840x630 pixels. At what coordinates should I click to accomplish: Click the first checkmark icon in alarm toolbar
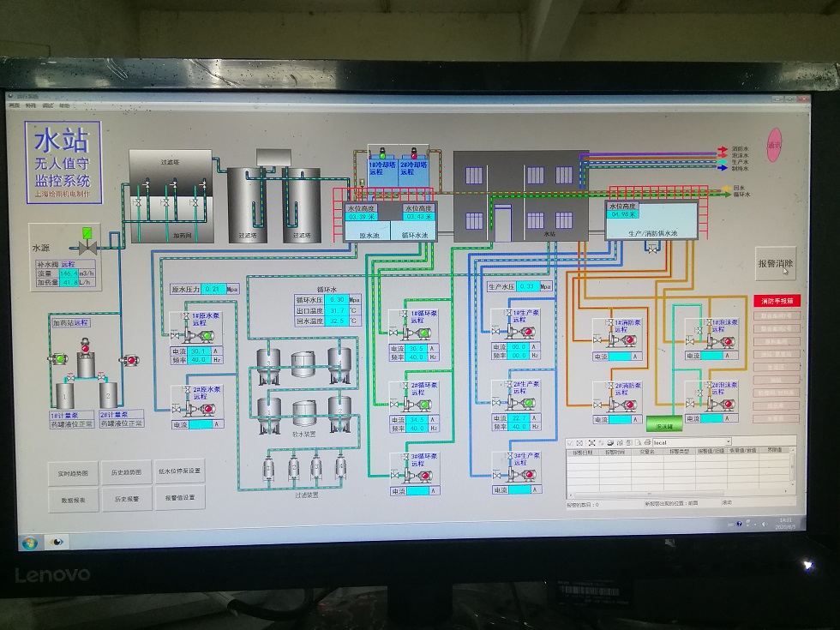click(571, 443)
